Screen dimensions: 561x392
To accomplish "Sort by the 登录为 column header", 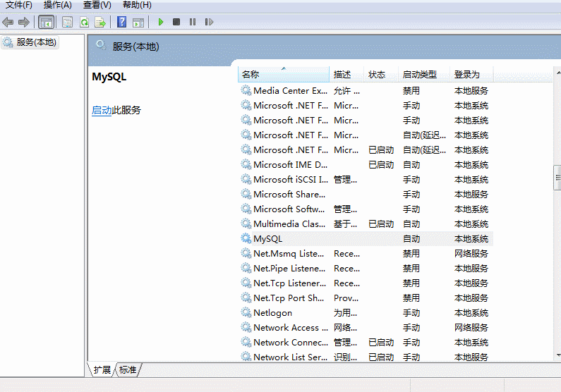I will (x=471, y=75).
